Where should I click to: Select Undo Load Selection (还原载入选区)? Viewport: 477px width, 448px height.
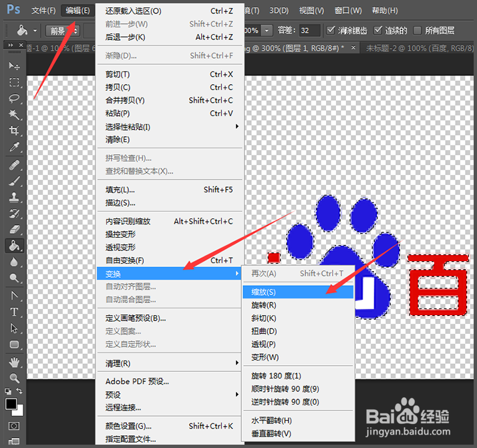[170, 11]
